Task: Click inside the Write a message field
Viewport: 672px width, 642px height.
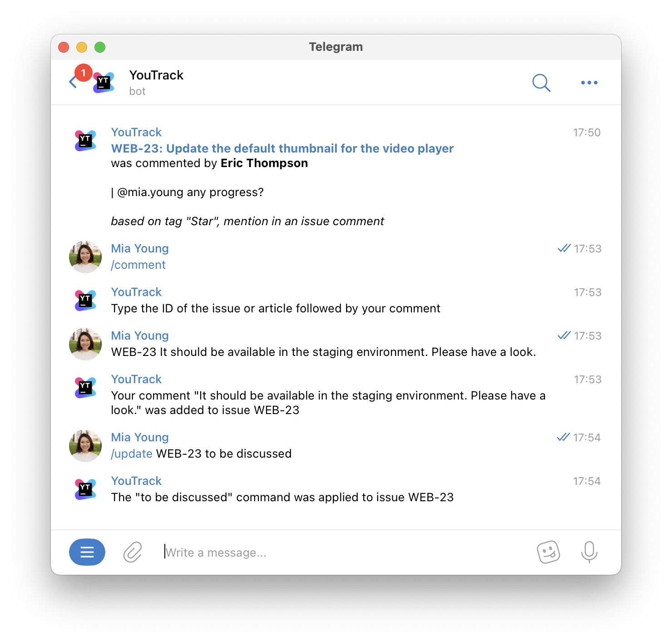Action: pos(272,552)
